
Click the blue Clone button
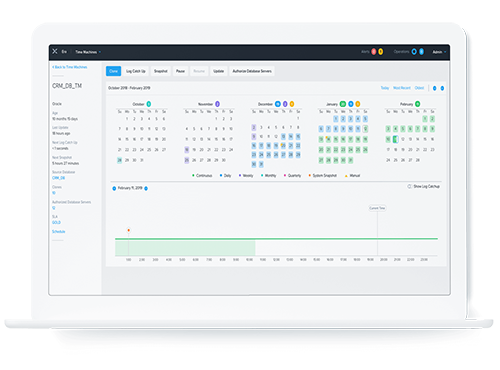[114, 71]
